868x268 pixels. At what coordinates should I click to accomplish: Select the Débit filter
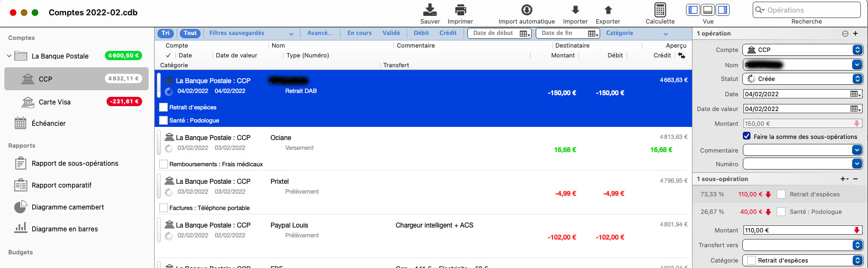pos(421,33)
